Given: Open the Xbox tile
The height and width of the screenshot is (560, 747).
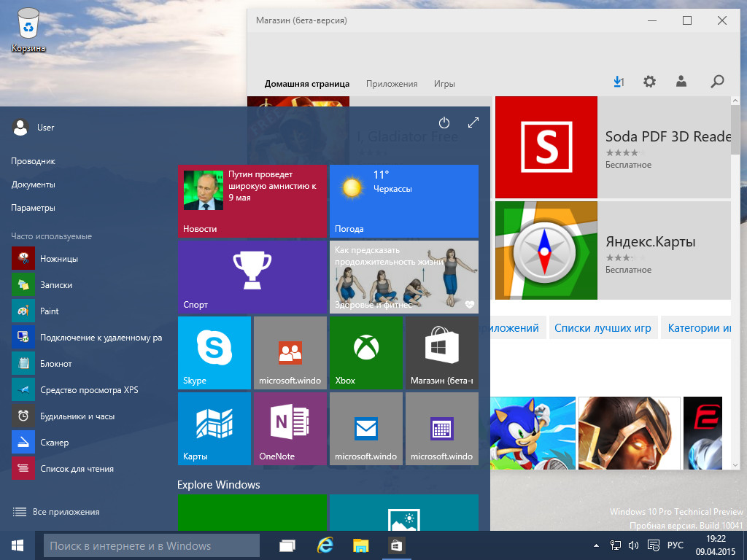Looking at the screenshot, I should pyautogui.click(x=365, y=352).
